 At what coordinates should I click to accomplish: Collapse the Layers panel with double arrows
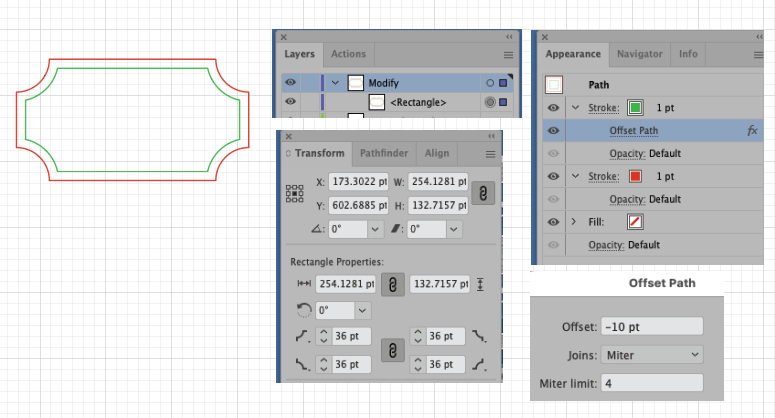[x=509, y=37]
